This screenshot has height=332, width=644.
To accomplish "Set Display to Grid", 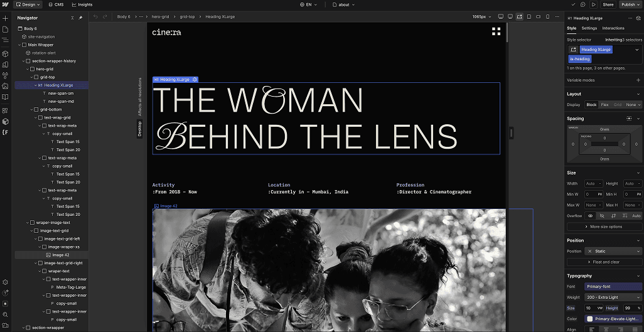I will tap(617, 105).
